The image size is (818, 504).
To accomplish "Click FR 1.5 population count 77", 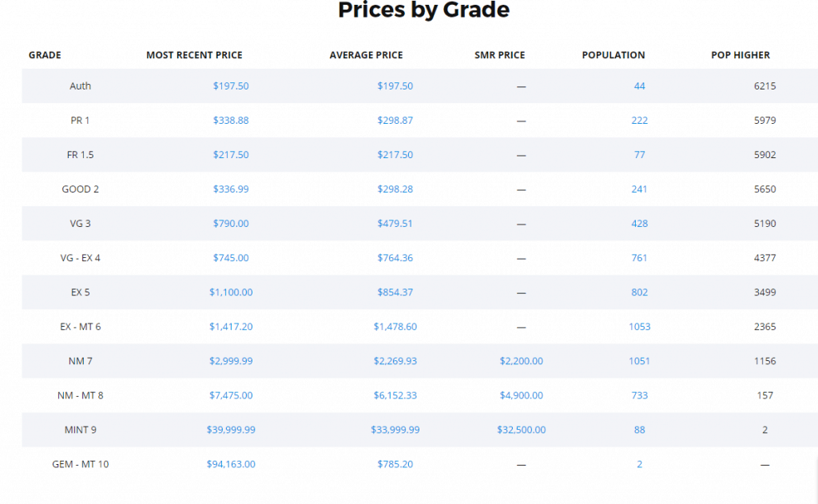I will tap(639, 155).
